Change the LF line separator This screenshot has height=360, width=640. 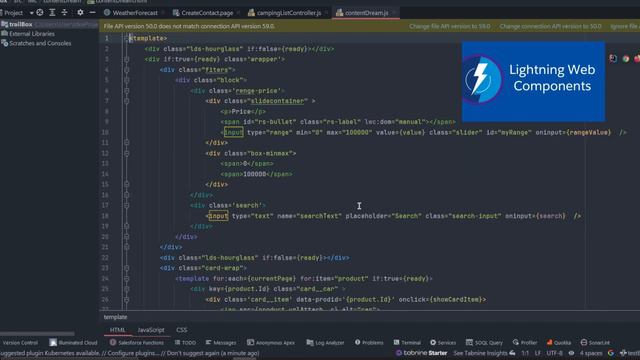pyautogui.click(x=538, y=353)
